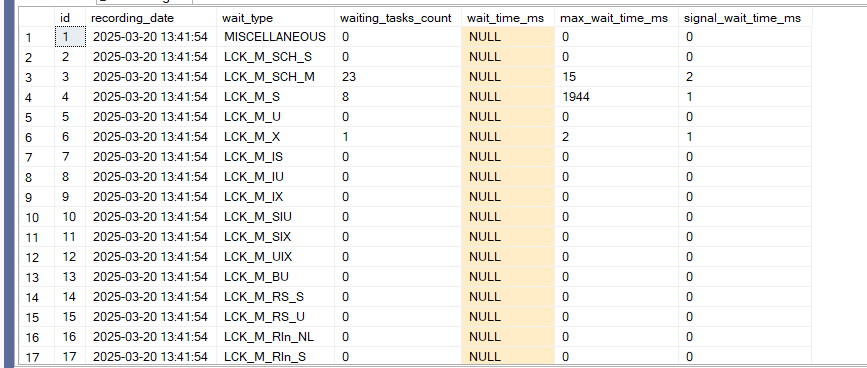Select the LCK_M_X wait type cell
Image resolution: width=867 pixels, height=368 pixels.
click(x=275, y=136)
